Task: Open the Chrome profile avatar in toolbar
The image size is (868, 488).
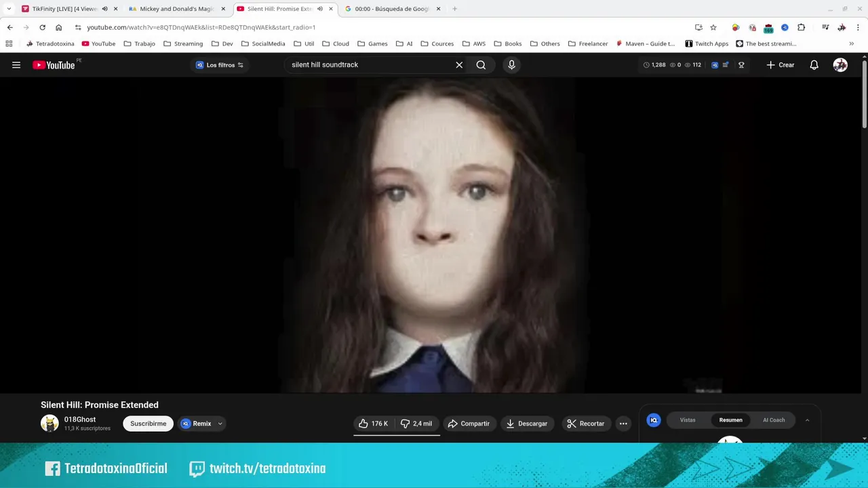Action: (842, 27)
